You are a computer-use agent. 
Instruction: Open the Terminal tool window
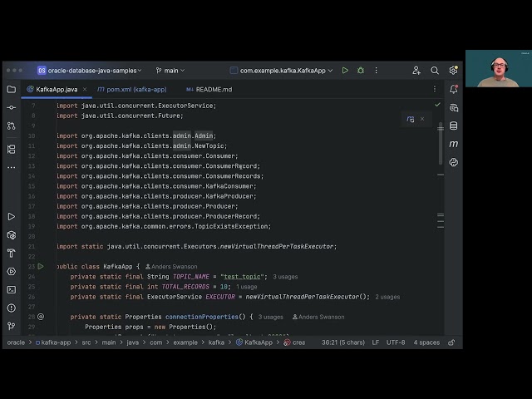point(11,290)
